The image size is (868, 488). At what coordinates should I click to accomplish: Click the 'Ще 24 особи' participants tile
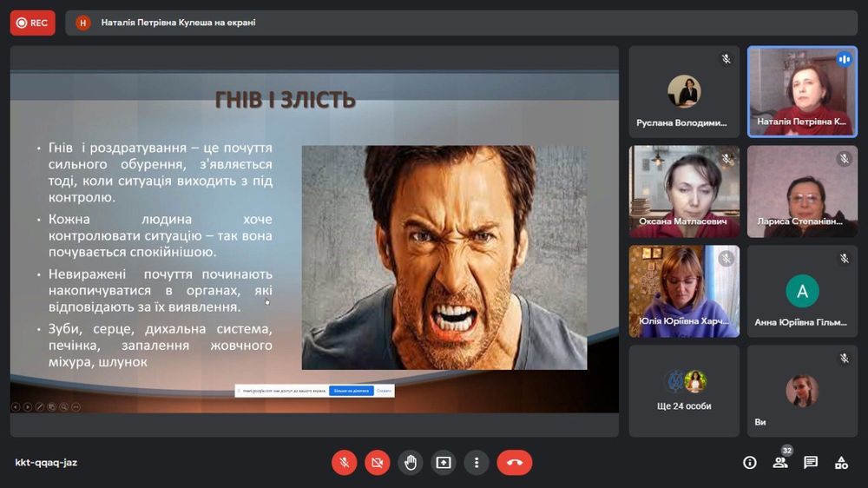[x=684, y=390]
